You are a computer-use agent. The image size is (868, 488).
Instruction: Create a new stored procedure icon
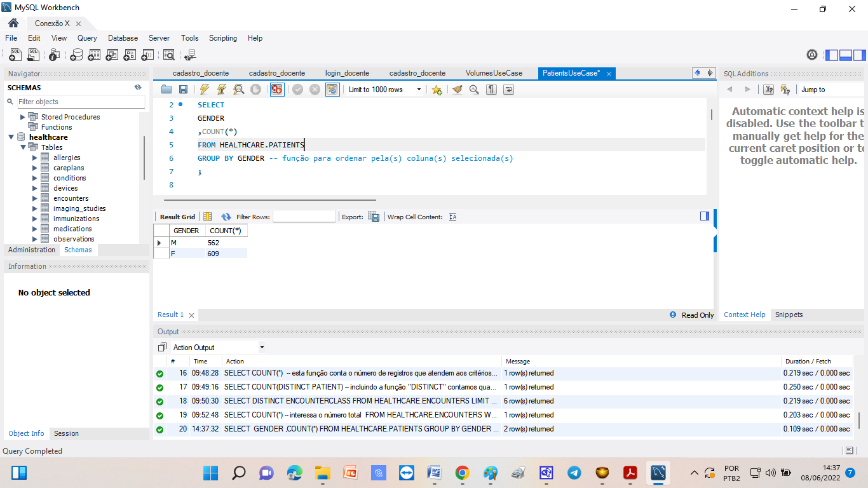130,55
